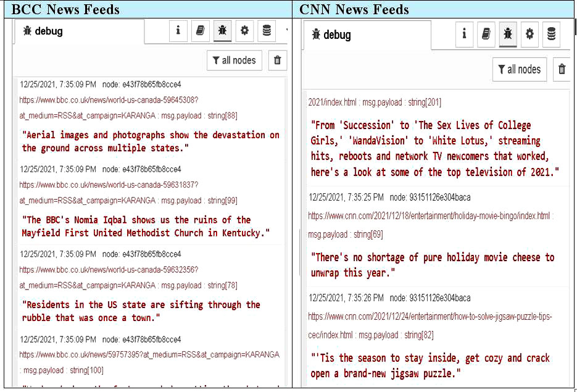The height and width of the screenshot is (392, 577).
Task: Open help book icon in CNN panel
Action: [486, 34]
